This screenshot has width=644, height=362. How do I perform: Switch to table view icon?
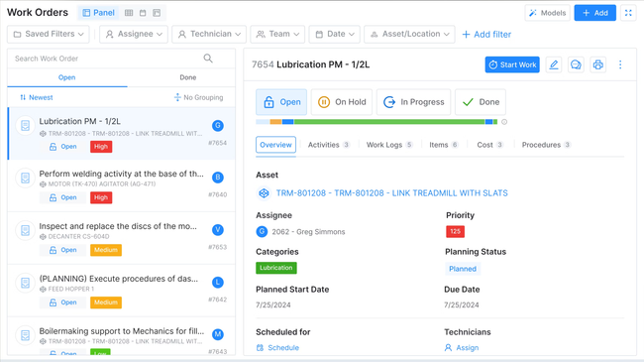click(x=129, y=13)
